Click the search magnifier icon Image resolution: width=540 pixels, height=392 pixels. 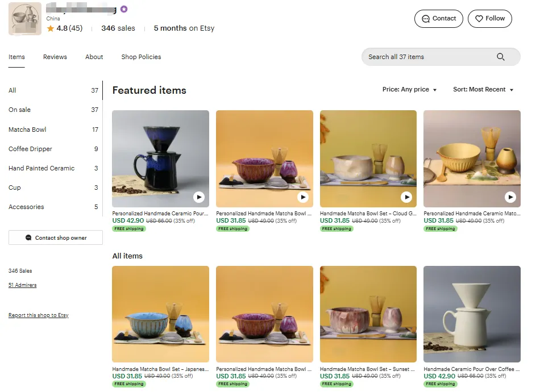[x=501, y=57]
